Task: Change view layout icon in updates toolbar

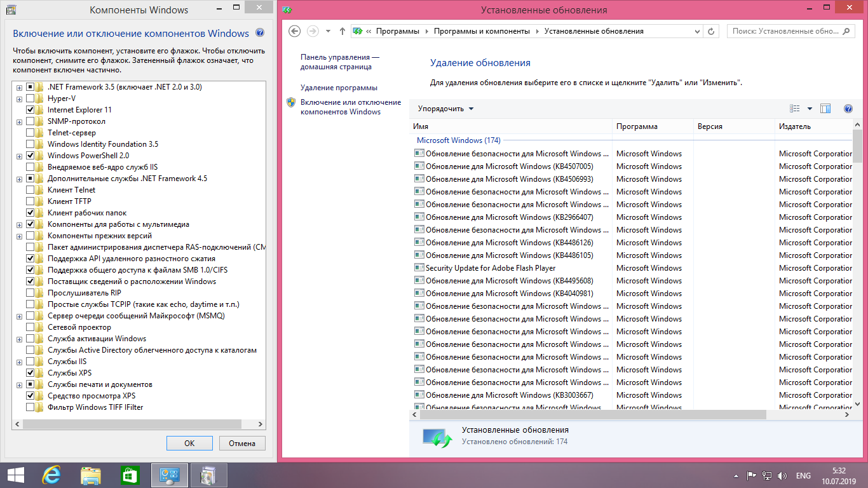Action: pyautogui.click(x=794, y=109)
